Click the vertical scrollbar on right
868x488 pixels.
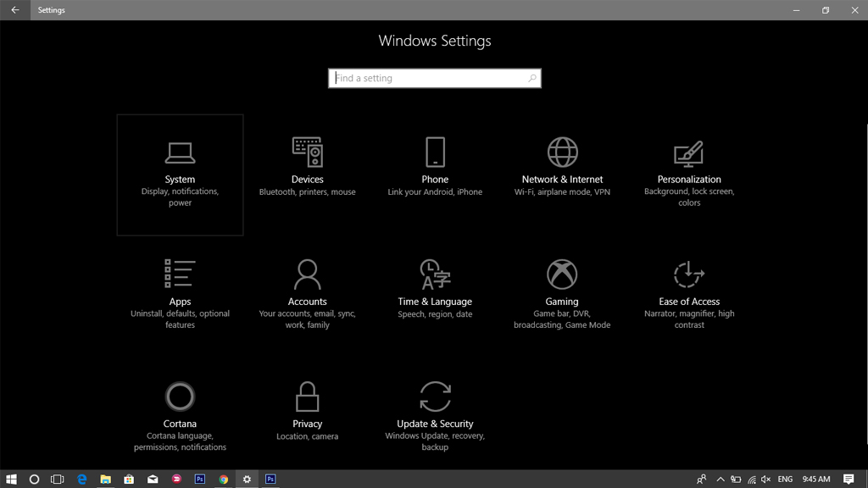pyautogui.click(x=865, y=285)
